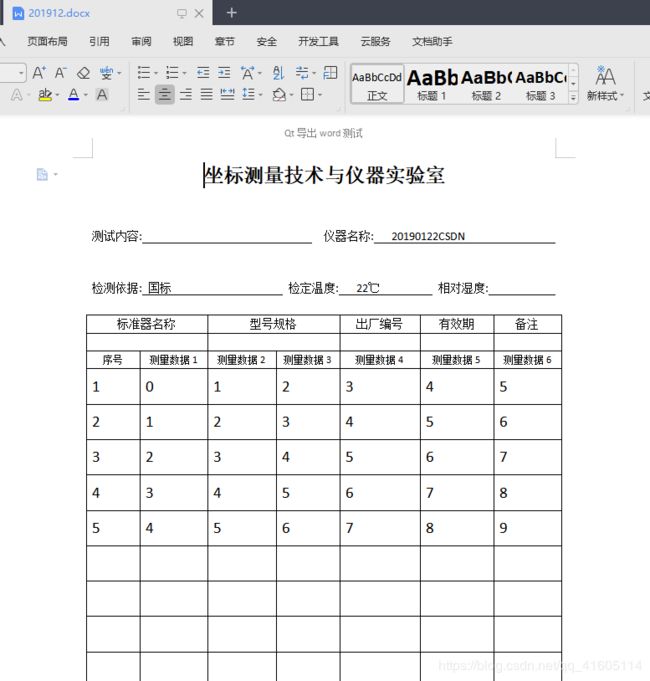Click show/hide paragraph marks icon
Screen dimensions: 650x681
(302, 73)
